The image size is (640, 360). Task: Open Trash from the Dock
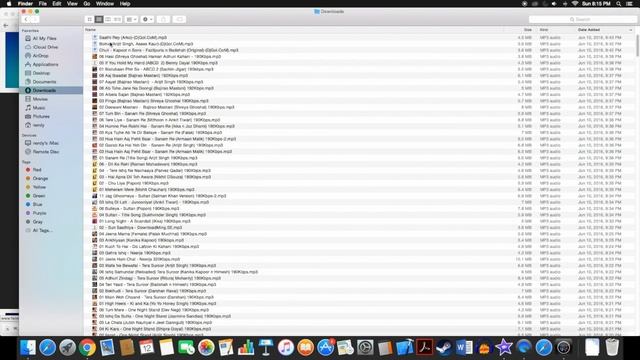(x=612, y=348)
